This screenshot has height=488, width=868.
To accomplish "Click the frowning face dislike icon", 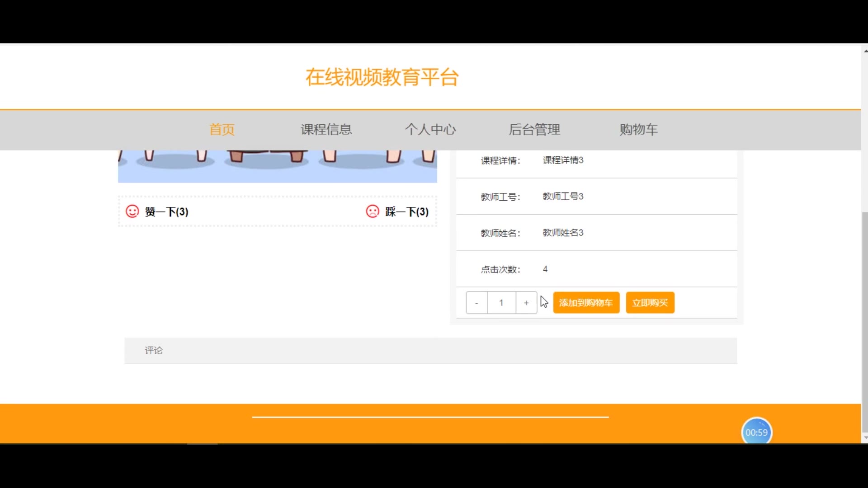I will coord(373,211).
